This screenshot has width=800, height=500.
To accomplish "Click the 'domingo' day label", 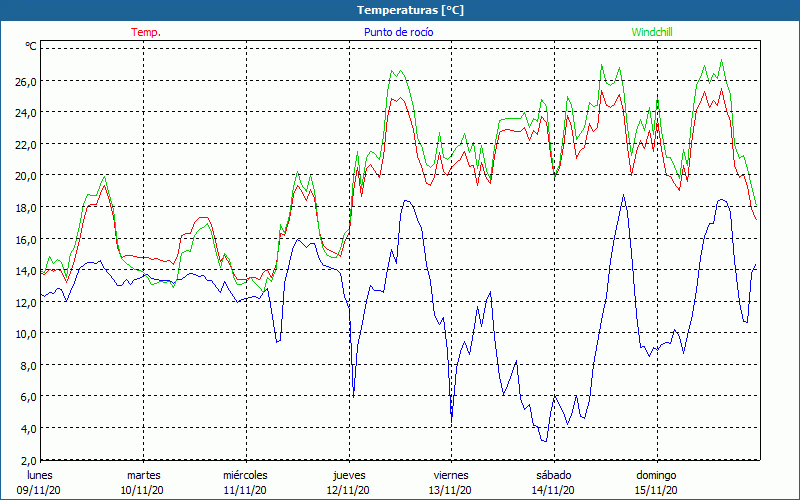I will (656, 476).
